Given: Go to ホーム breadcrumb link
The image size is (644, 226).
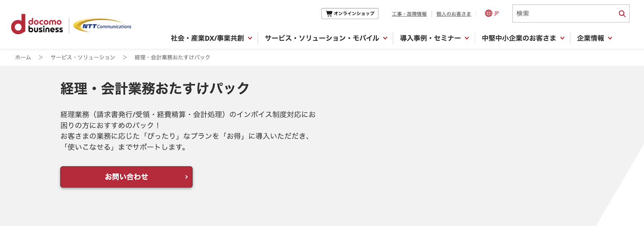Looking at the screenshot, I should [x=23, y=58].
